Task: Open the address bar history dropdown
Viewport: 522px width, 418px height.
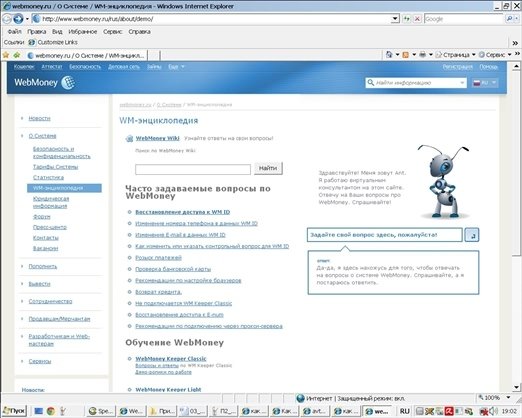Action: pyautogui.click(x=395, y=19)
